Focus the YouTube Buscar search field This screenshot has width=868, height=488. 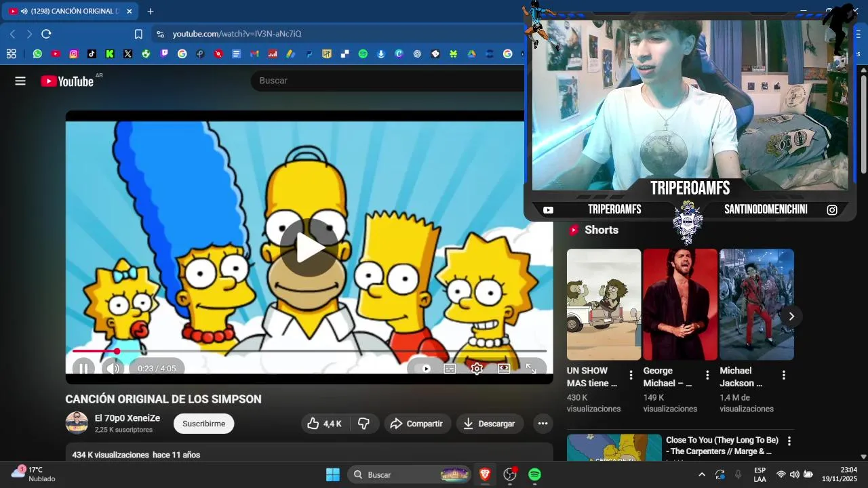[x=387, y=81]
